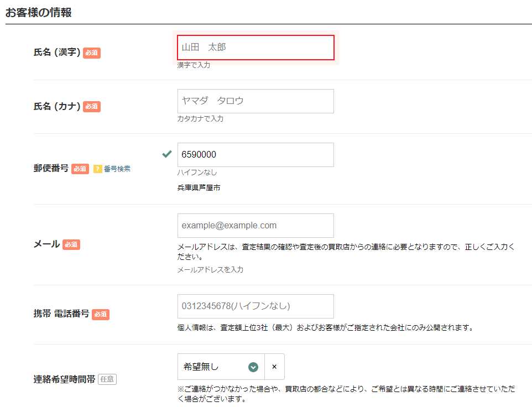
Task: Focus the 氏名 (漢字) name field
Action: pyautogui.click(x=255, y=48)
